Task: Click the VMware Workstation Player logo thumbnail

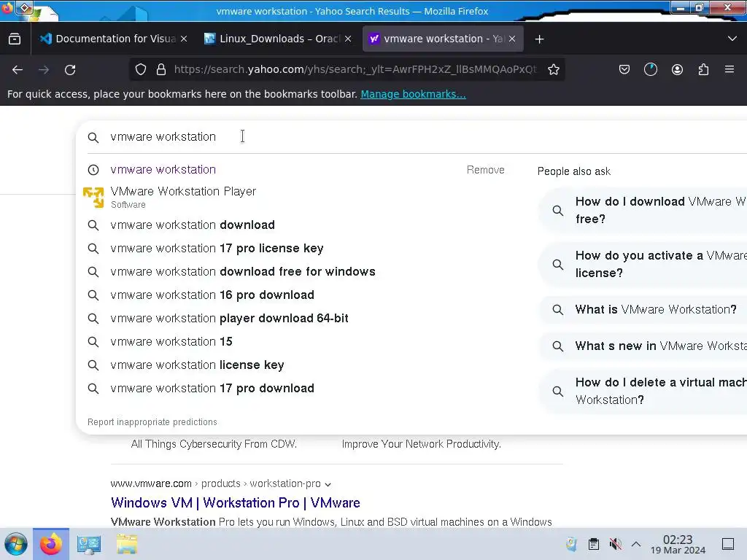Action: pyautogui.click(x=93, y=197)
